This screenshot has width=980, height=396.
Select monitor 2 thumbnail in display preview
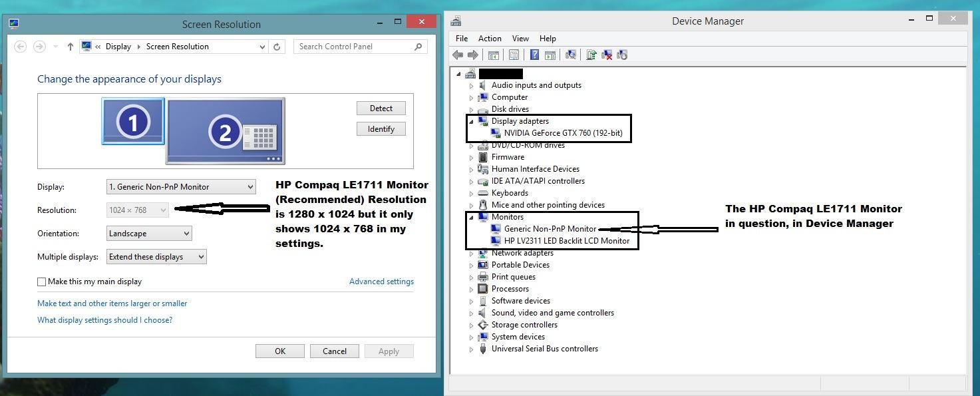(x=226, y=131)
